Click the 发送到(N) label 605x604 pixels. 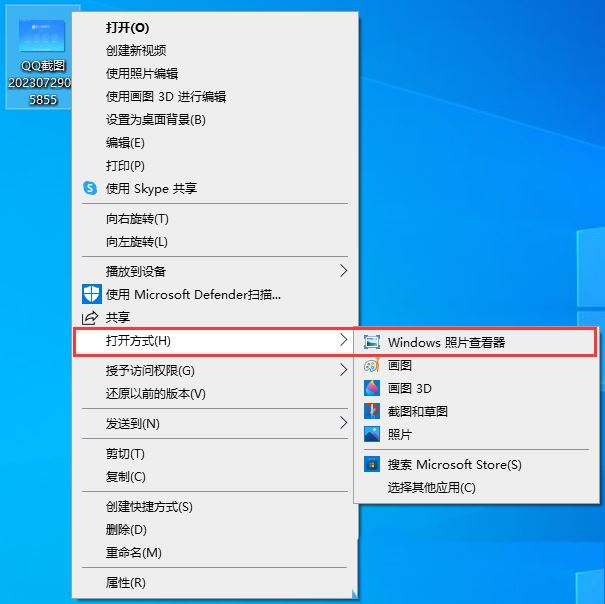click(133, 423)
